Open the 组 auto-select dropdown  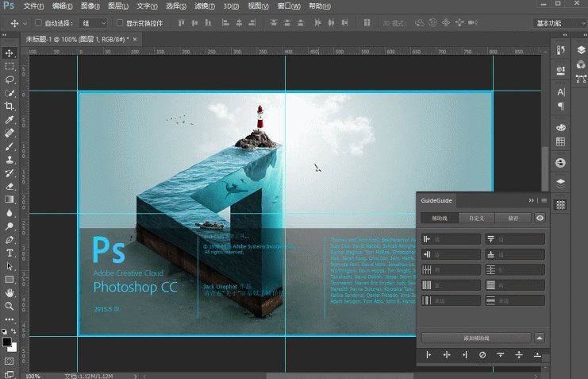tap(94, 23)
